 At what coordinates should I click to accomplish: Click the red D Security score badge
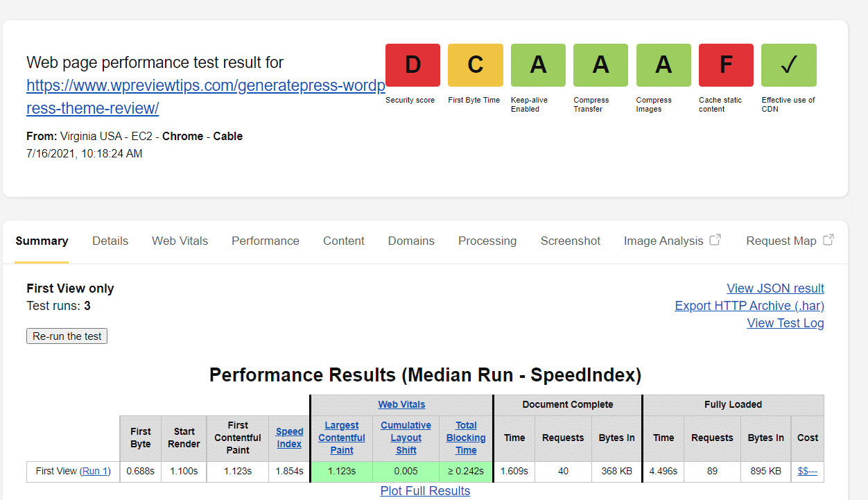tap(413, 65)
